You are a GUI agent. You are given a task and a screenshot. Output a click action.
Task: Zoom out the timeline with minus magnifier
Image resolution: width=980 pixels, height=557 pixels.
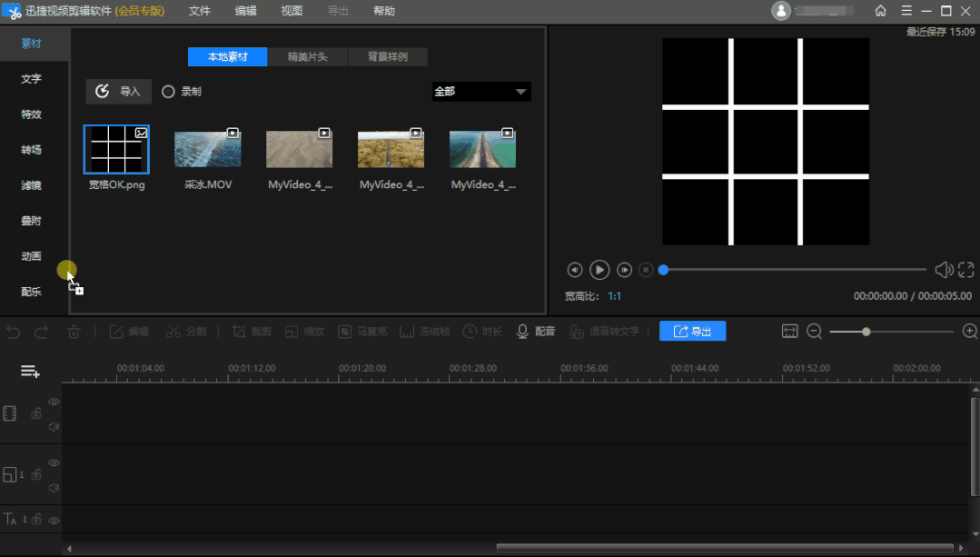tap(814, 332)
